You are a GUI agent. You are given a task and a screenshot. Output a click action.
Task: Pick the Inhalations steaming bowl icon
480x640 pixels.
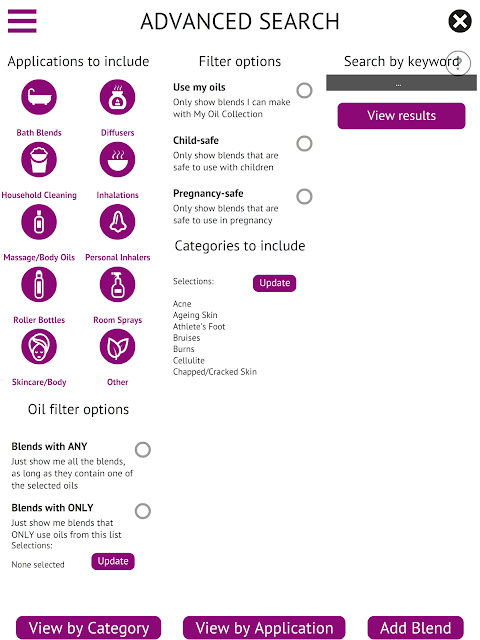tap(118, 160)
